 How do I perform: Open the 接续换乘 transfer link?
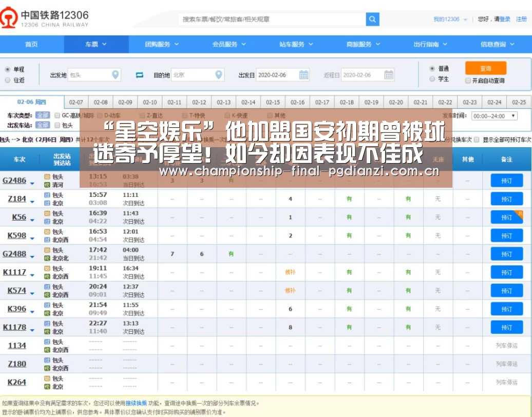pyautogui.click(x=137, y=404)
